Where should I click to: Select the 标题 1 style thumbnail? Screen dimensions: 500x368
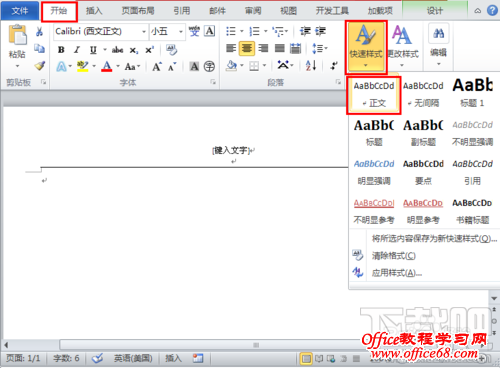click(472, 94)
